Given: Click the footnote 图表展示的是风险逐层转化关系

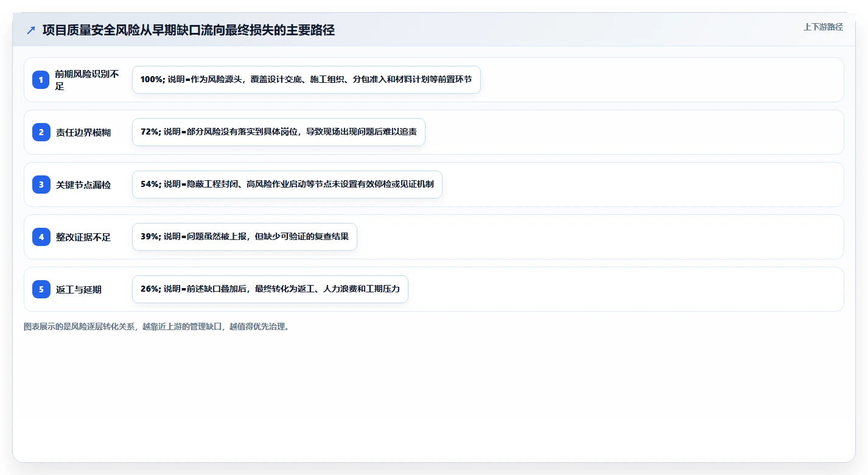Looking at the screenshot, I should [x=156, y=326].
